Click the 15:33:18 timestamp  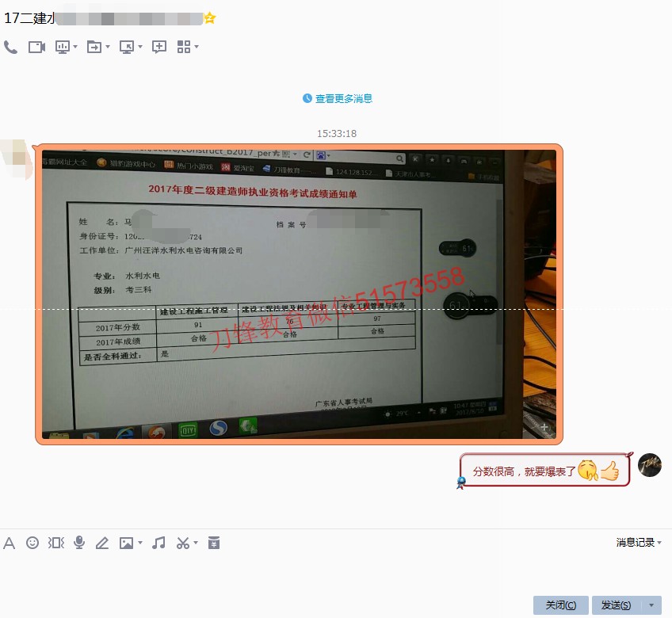(337, 134)
